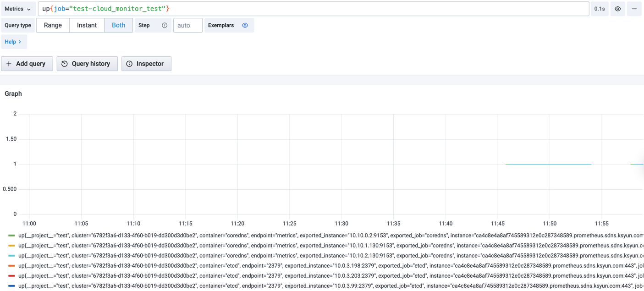
Task: Click yellow swatch for 10.10.1.130:9153 series
Action: pos(11,246)
